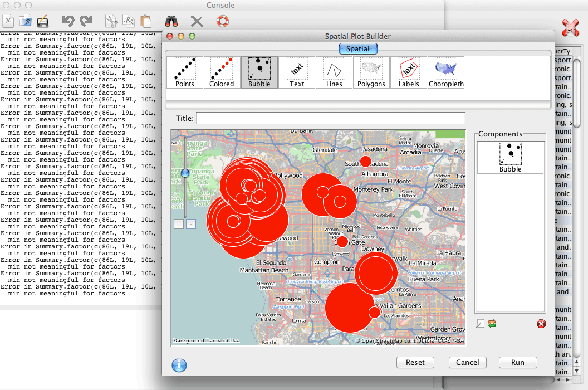Click the edit component pencil icon
The image size is (588, 390).
tap(480, 324)
